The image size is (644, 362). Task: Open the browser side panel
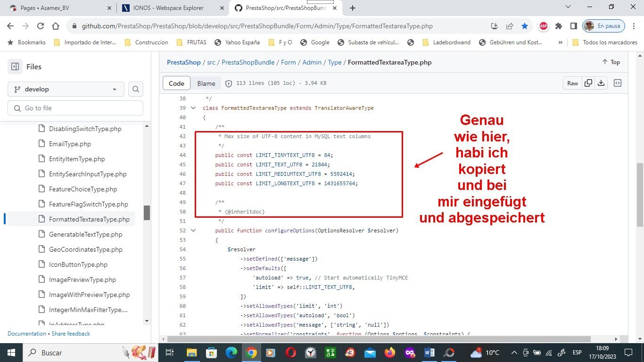pyautogui.click(x=574, y=26)
